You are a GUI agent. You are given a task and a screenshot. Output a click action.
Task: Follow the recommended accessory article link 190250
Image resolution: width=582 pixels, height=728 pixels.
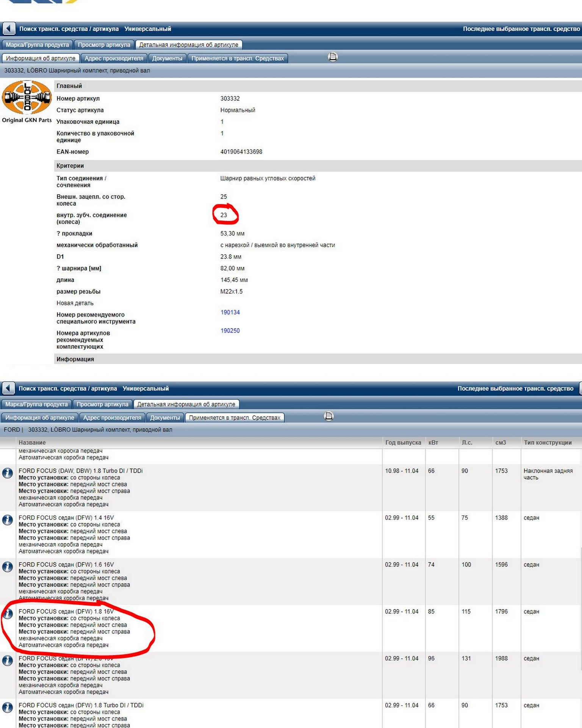click(x=230, y=331)
